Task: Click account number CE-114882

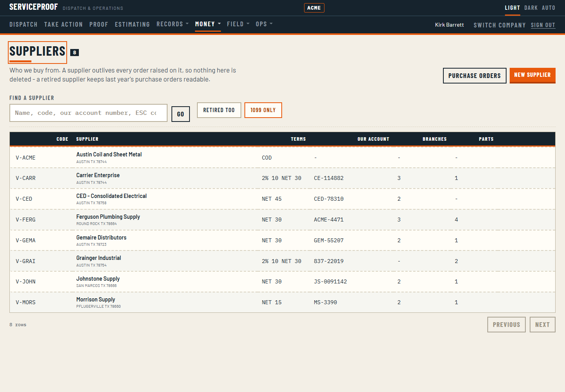Action: [329, 178]
